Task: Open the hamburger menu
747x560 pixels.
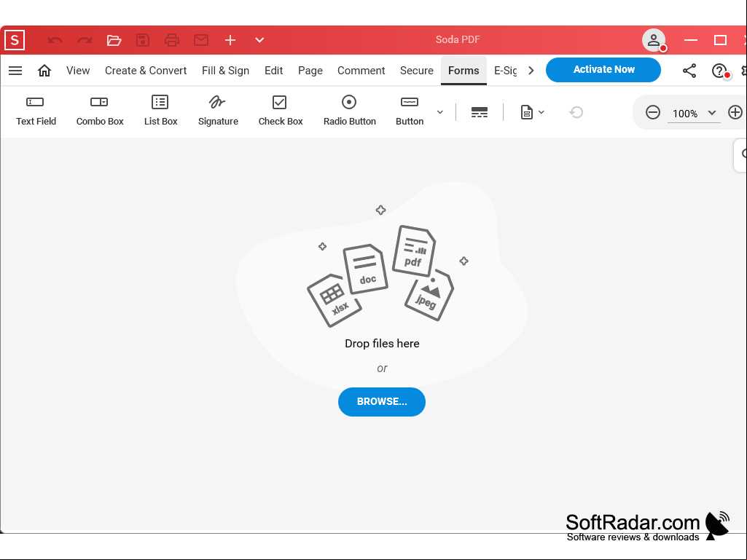Action: pos(15,71)
